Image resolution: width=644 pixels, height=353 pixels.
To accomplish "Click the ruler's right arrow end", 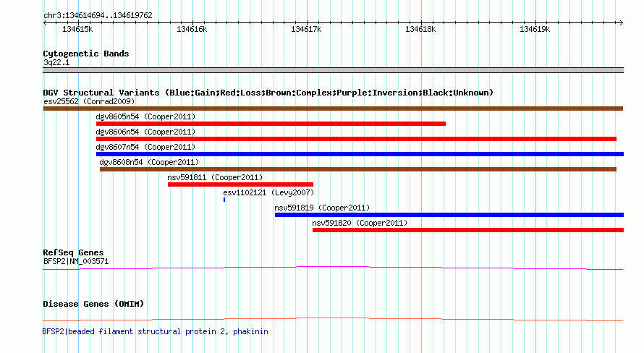I will [622, 22].
